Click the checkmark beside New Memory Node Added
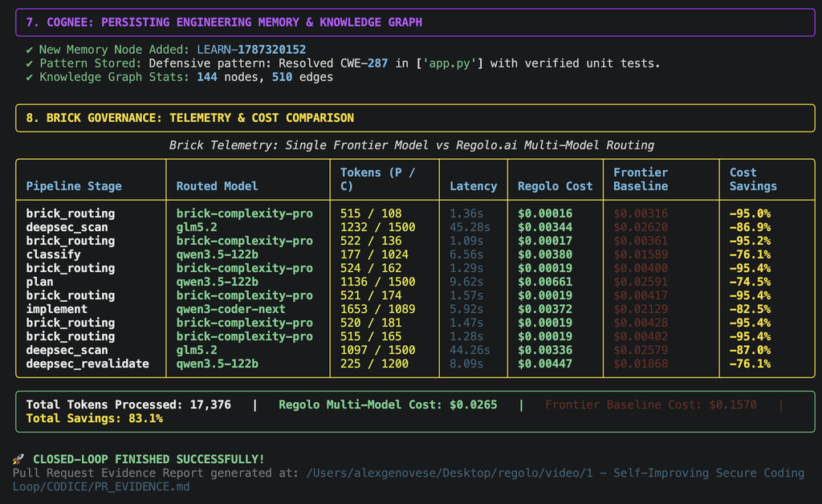The width and height of the screenshot is (822, 504). [x=30, y=50]
